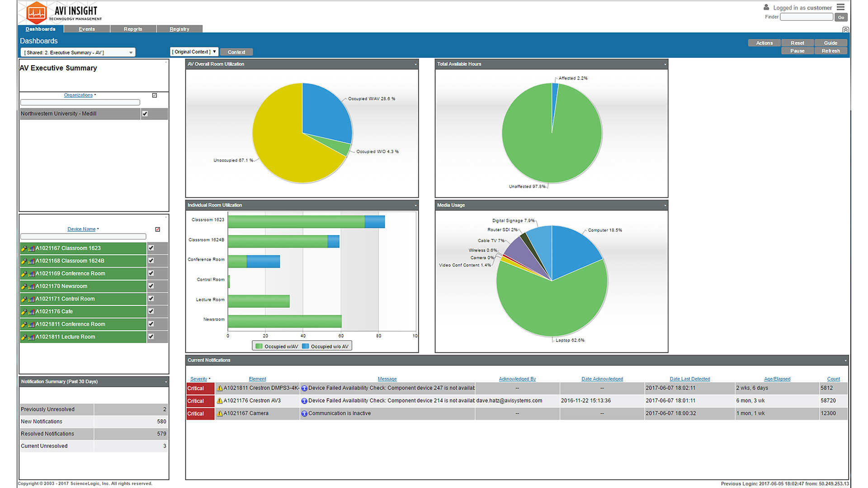This screenshot has width=868, height=488.
Task: Uncheck A1021170 Newsroom checkbox
Action: click(151, 286)
